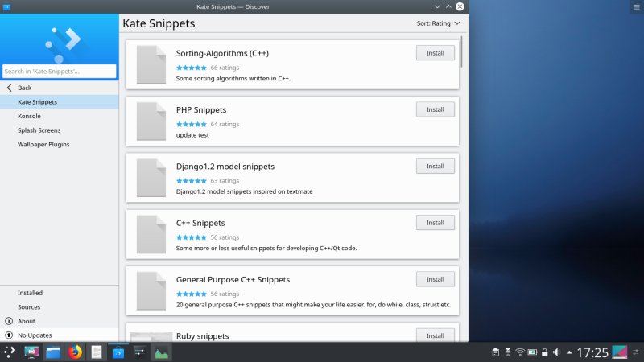Click 'update test' description
Viewport: 644px width, 362px height.
(x=192, y=135)
